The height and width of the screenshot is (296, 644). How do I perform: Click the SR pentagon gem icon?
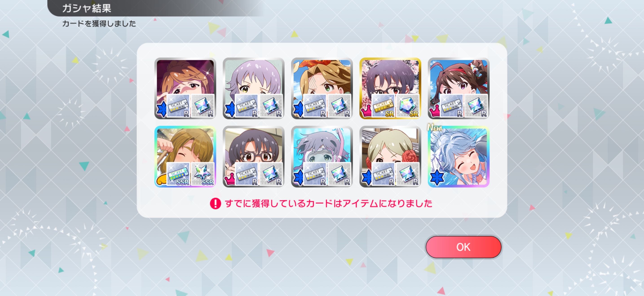408,106
